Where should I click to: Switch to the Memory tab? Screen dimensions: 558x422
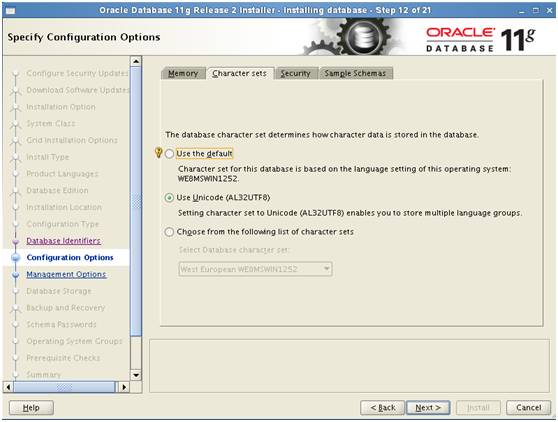point(183,73)
